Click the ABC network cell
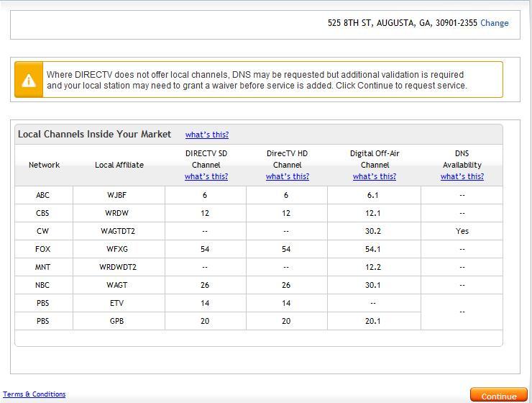The width and height of the screenshot is (532, 403). pos(44,195)
